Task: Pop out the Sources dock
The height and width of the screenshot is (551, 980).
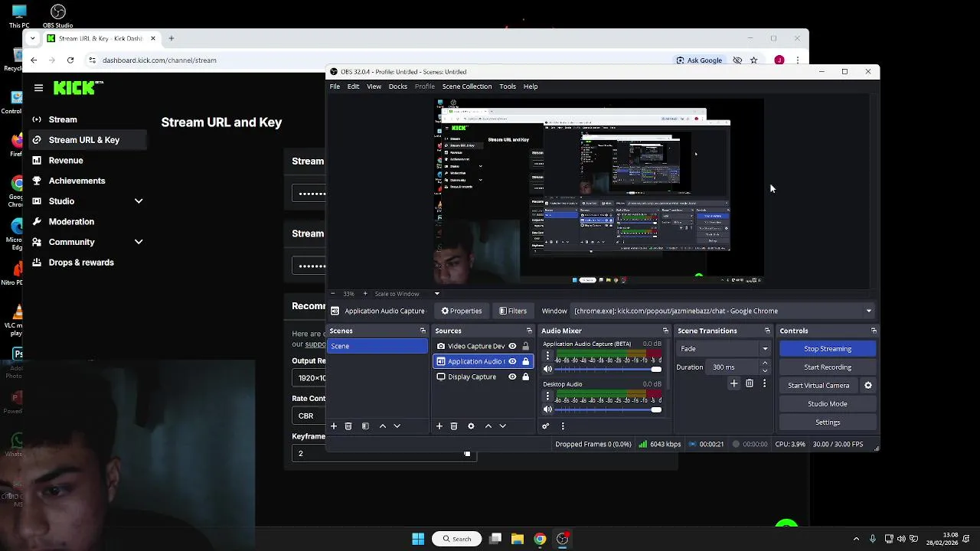Action: click(x=529, y=331)
